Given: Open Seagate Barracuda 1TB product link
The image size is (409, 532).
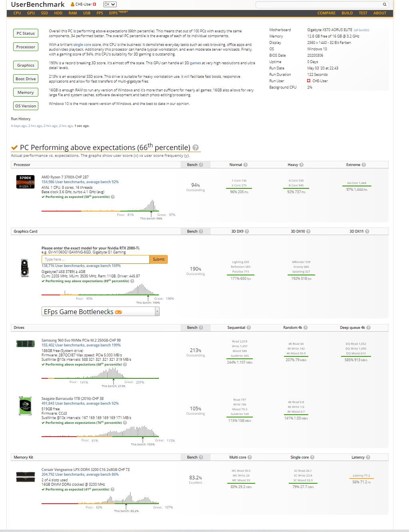Looking at the screenshot, I should click(x=72, y=399).
